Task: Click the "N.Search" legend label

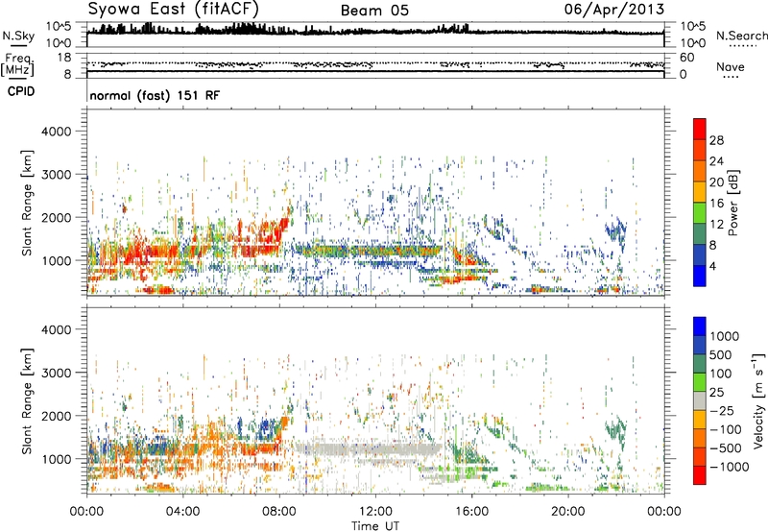Action: point(742,36)
